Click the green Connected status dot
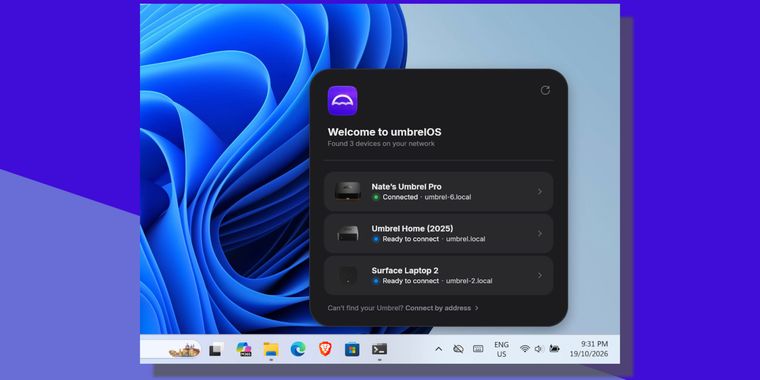Viewport: 760px width, 380px height. click(376, 197)
